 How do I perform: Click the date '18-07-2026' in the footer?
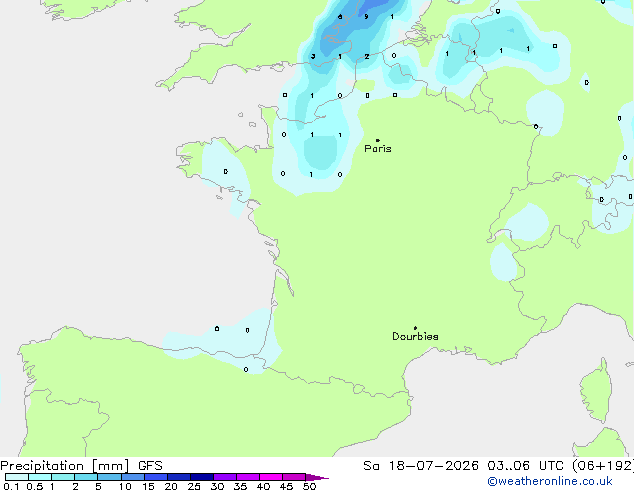(x=433, y=466)
